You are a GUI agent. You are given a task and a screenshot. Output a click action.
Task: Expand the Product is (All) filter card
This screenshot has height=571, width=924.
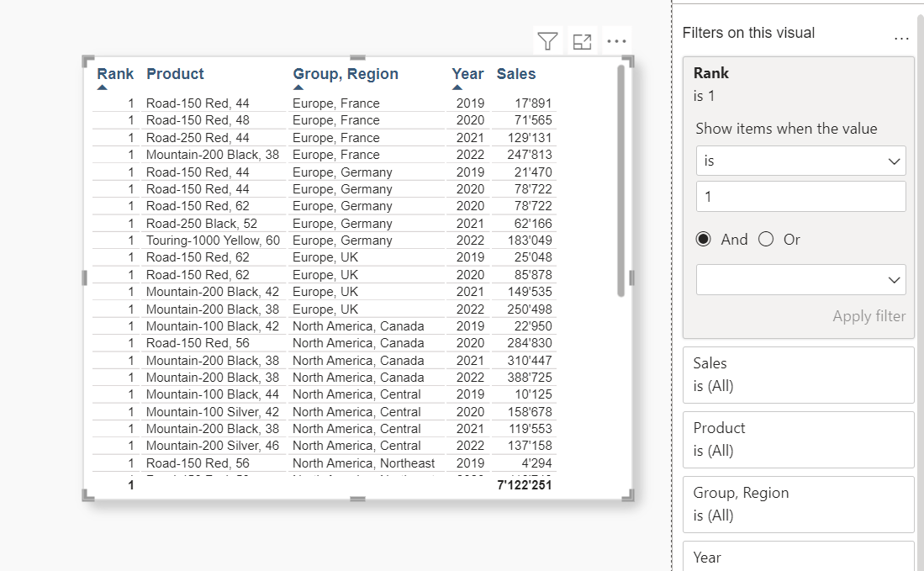tap(798, 440)
